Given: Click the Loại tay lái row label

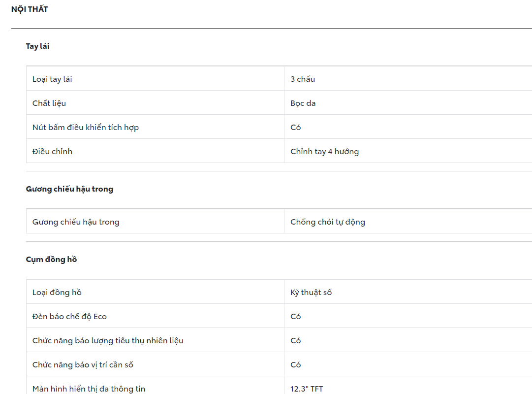Looking at the screenshot, I should point(52,79).
